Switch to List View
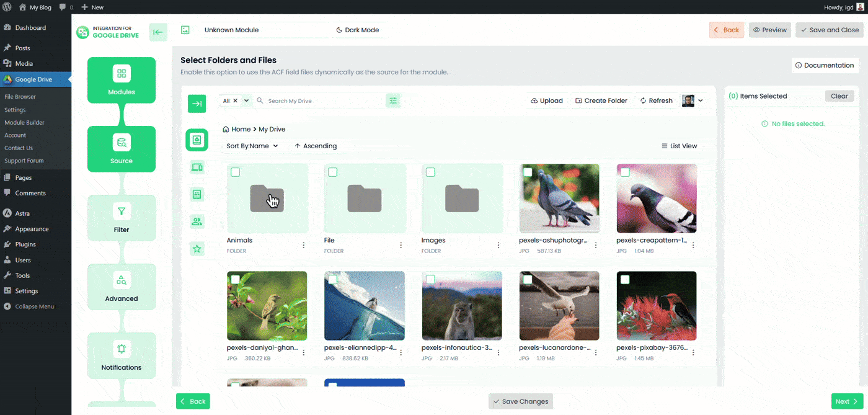 point(680,146)
